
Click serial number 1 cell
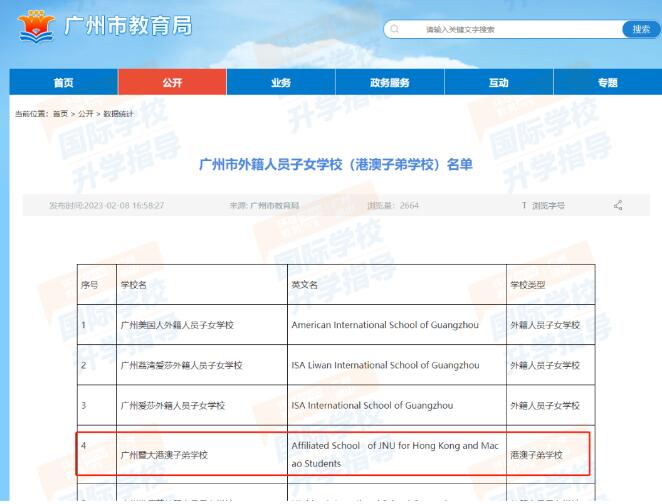(x=97, y=325)
